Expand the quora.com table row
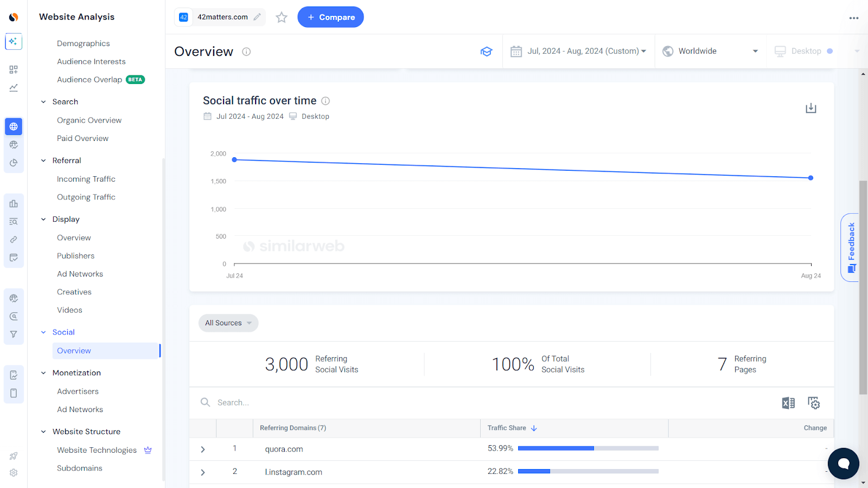 202,448
